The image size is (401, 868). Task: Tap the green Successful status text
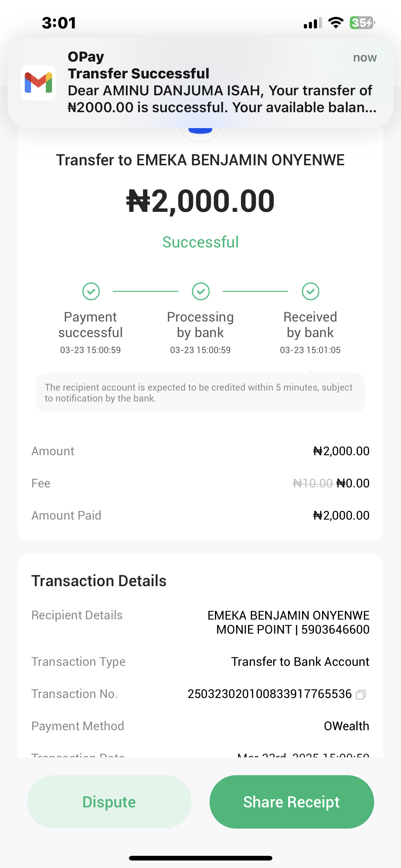(201, 242)
